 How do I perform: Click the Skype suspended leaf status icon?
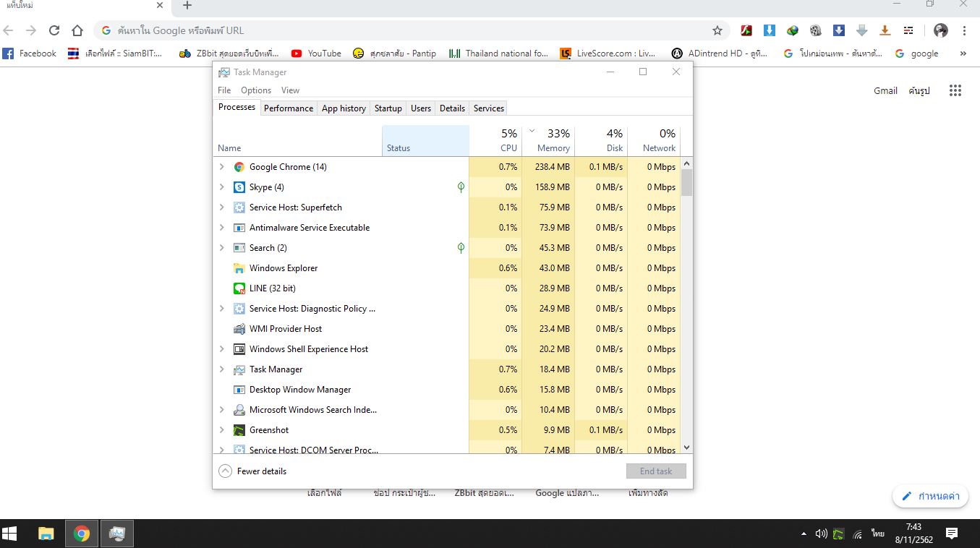coord(461,187)
